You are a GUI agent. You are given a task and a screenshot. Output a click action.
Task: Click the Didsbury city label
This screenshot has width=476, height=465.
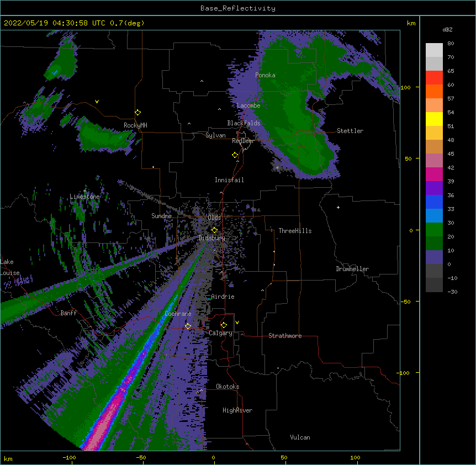click(212, 238)
